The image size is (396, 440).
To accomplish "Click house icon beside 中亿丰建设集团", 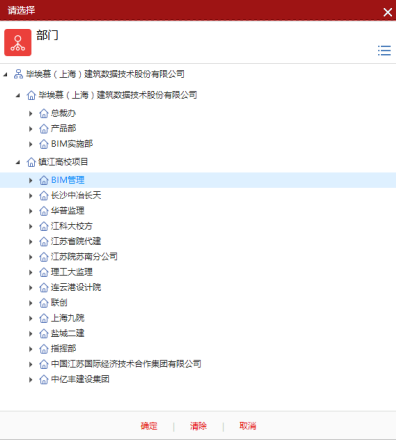I will (x=44, y=379).
